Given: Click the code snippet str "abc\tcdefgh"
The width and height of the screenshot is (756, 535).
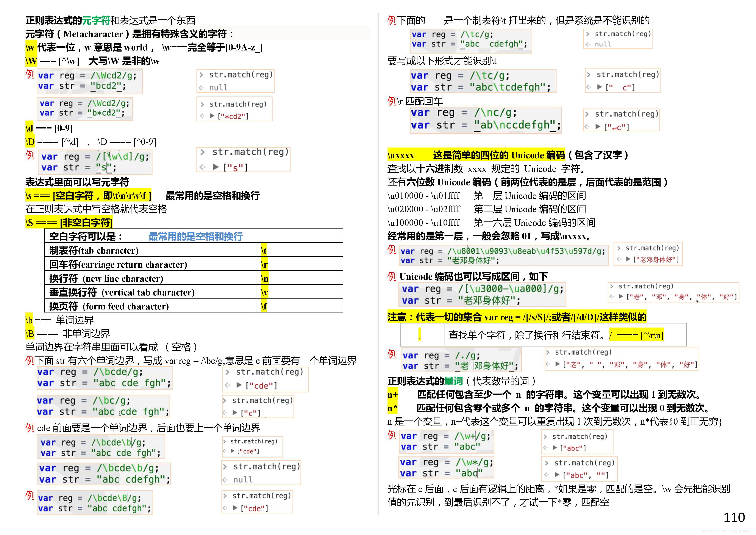Looking at the screenshot, I should coord(483,81).
